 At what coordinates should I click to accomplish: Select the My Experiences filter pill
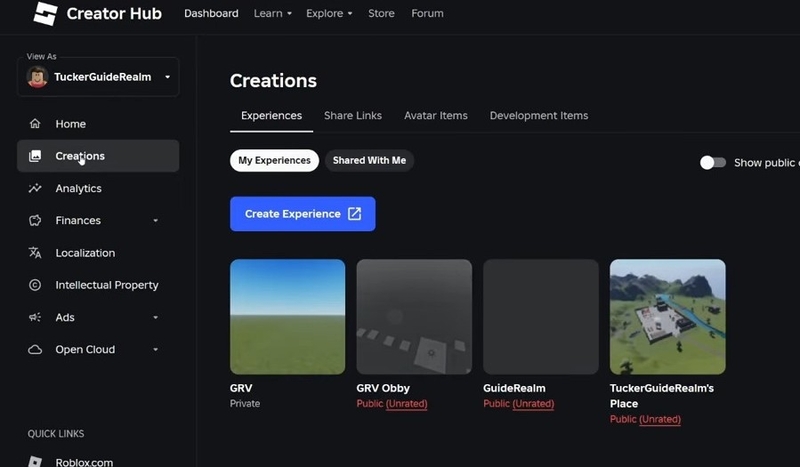(x=274, y=160)
